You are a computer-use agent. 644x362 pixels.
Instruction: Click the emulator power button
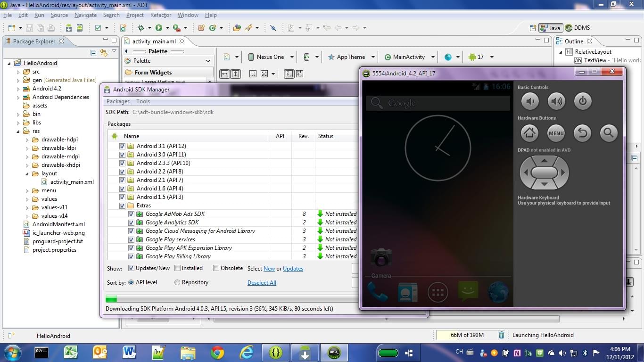(x=583, y=101)
